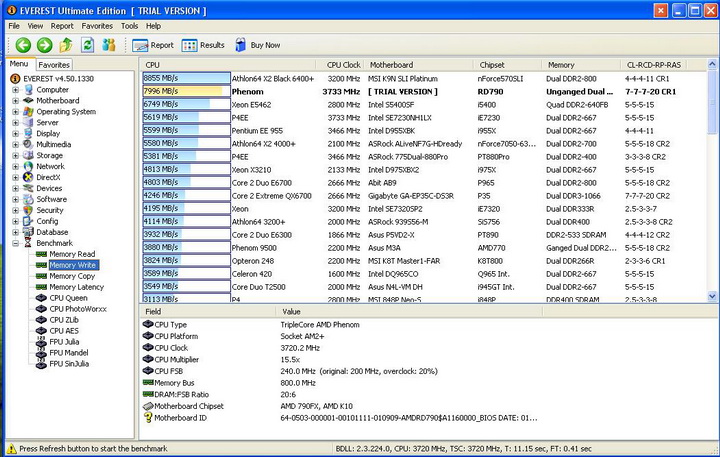This screenshot has width=720, height=457.
Task: Select the Server tree icon
Action: coord(28,123)
